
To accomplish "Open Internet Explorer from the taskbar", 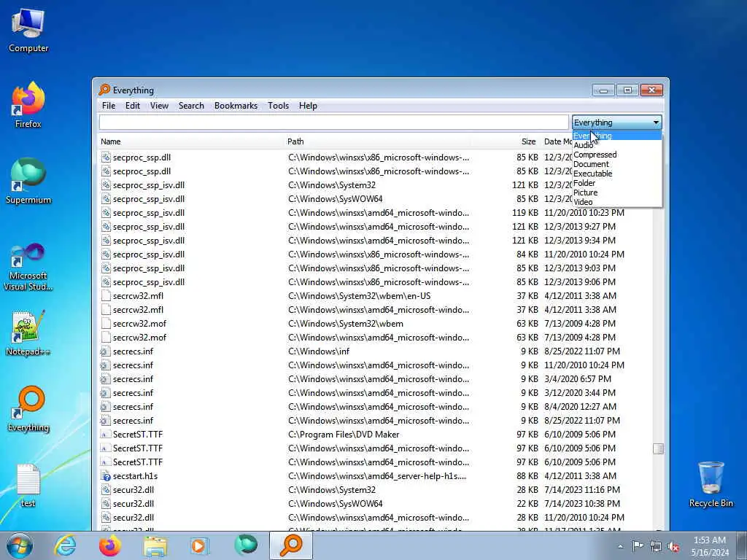I will tap(65, 545).
